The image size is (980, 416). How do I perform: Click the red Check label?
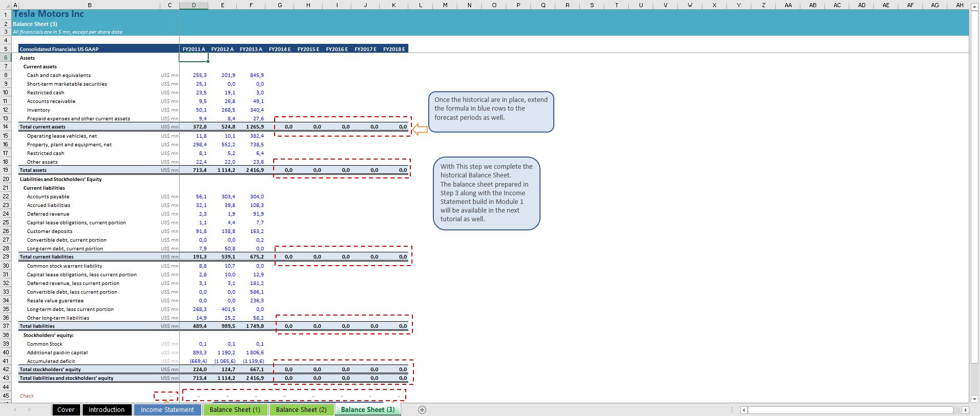[27, 396]
